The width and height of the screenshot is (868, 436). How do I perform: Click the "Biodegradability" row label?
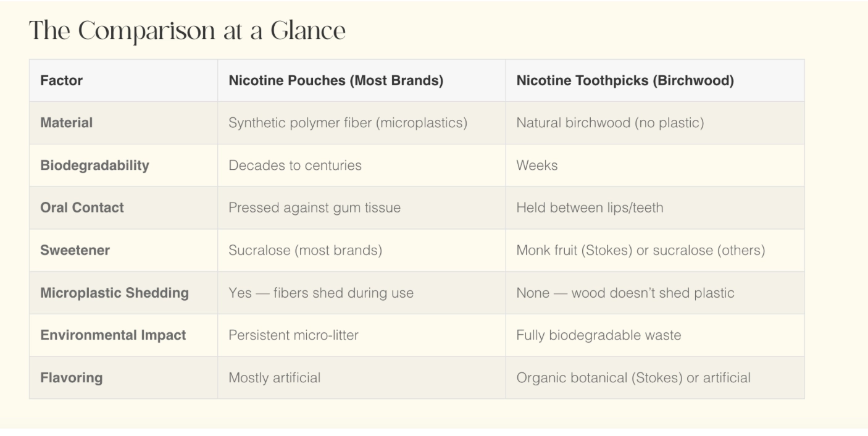[94, 166]
